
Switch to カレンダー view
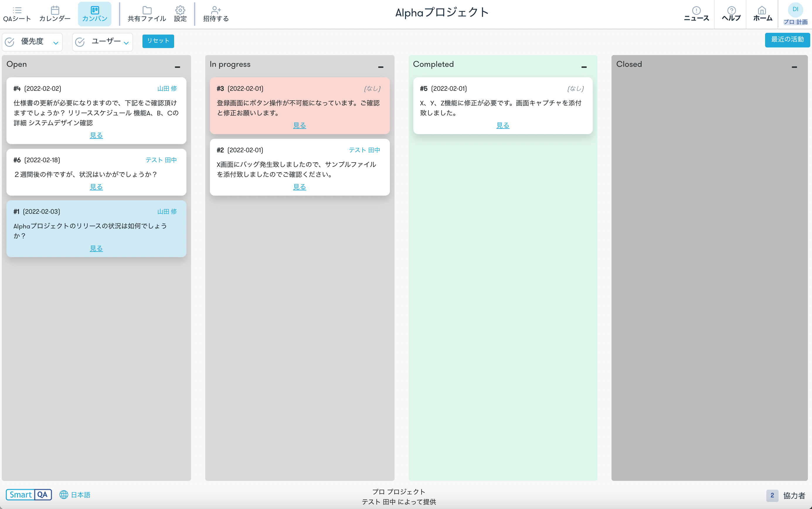pos(55,14)
